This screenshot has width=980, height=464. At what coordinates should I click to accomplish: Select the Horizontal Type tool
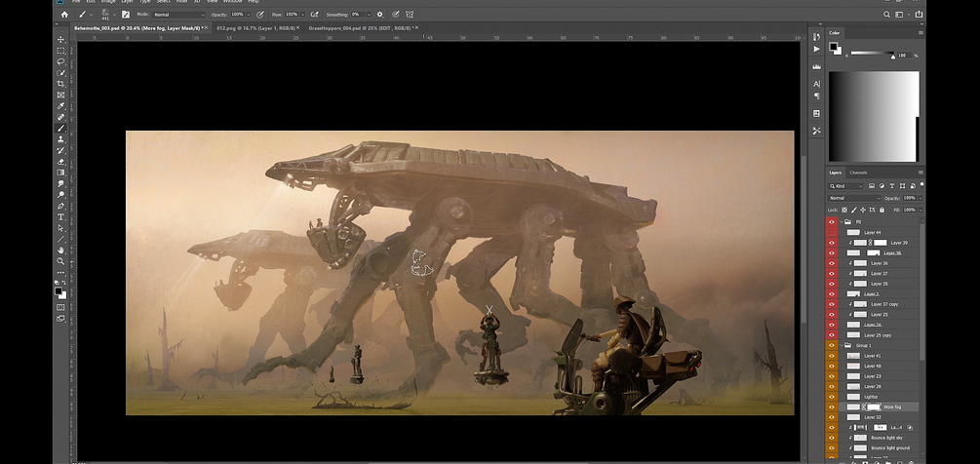60,216
